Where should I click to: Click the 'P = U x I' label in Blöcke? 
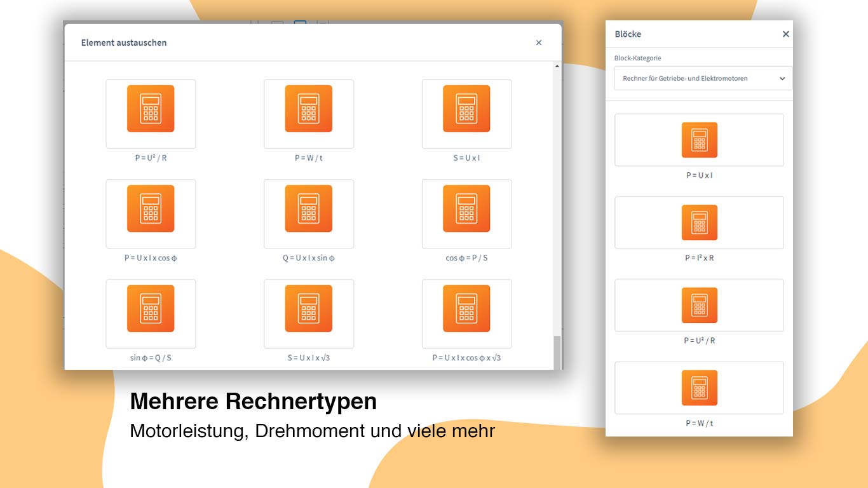700,175
